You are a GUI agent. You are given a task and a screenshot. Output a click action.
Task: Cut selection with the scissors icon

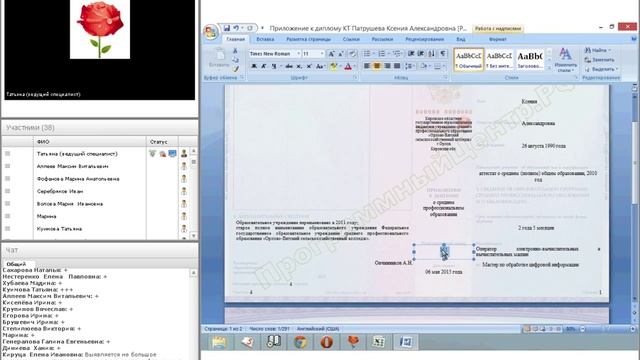point(236,51)
